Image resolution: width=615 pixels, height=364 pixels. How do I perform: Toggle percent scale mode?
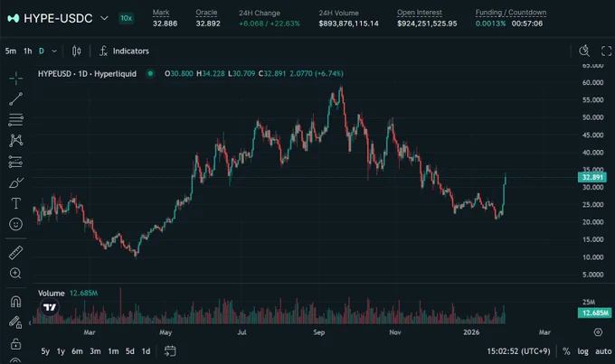pyautogui.click(x=566, y=351)
